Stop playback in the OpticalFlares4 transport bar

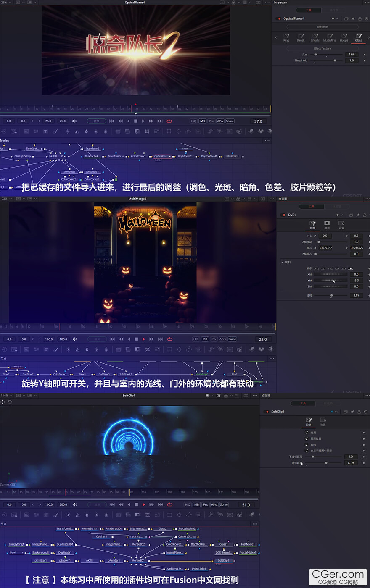pyautogui.click(x=136, y=121)
